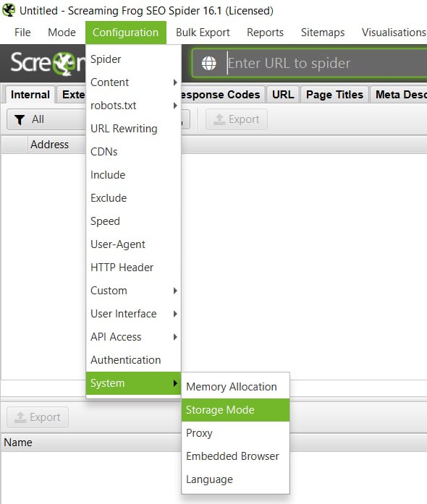Select Spider in Configuration menu
Screen dimensions: 427x504
click(133, 59)
